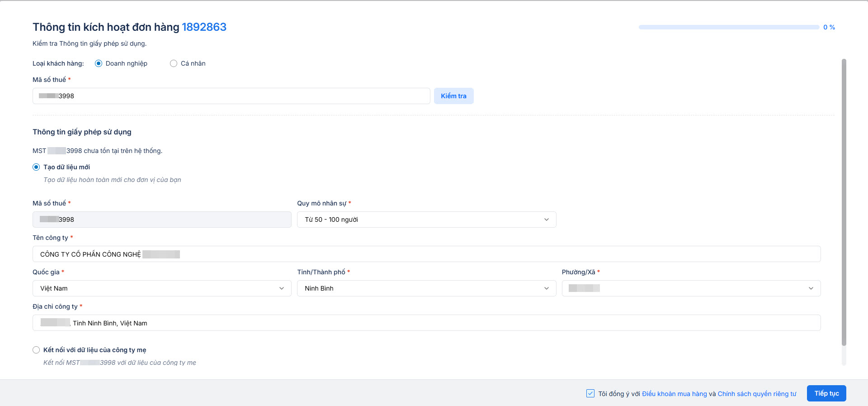Click the 'Thông tin giấy phép sử dụng' heading
Viewport: 868px width, 406px height.
point(82,132)
